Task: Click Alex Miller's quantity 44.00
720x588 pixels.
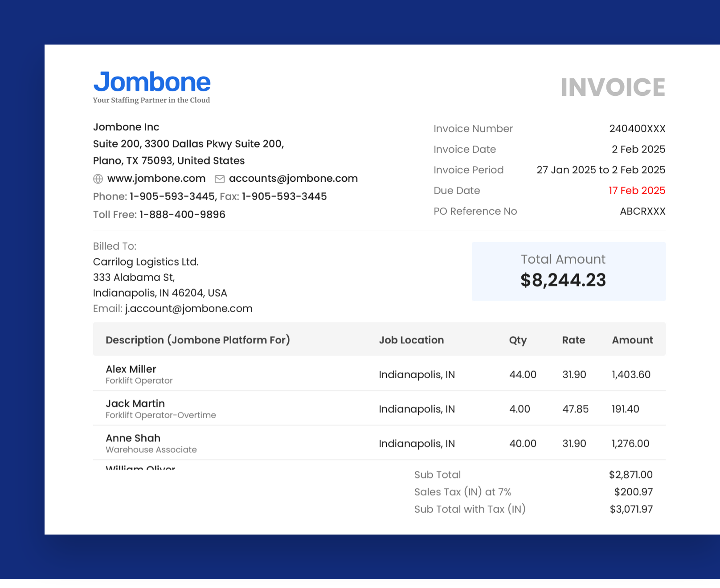Action: coord(523,375)
